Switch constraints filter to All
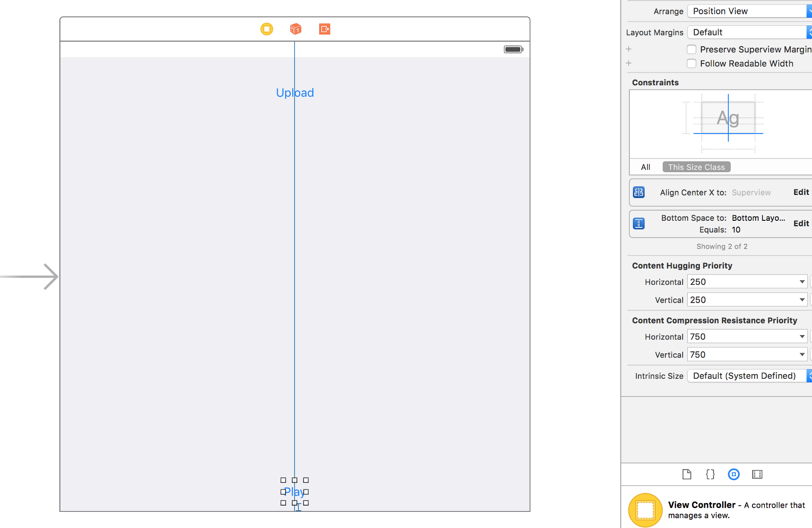Viewport: 812px width, 528px height. click(x=646, y=167)
